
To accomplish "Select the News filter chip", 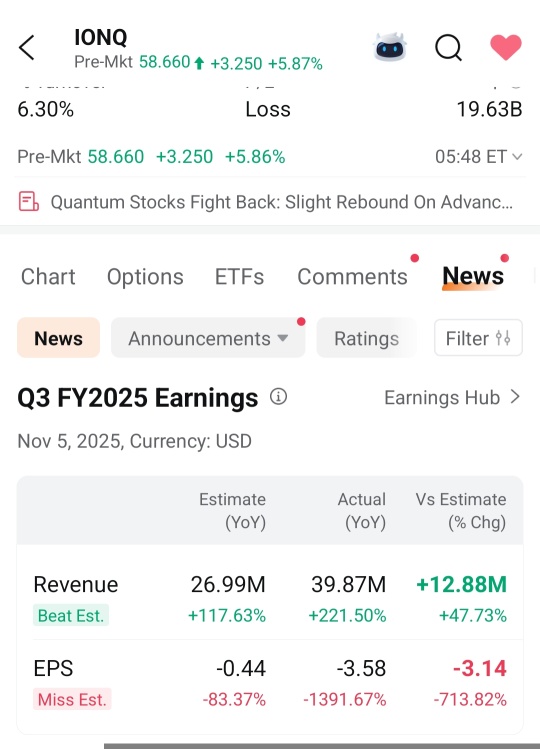I will [x=58, y=338].
